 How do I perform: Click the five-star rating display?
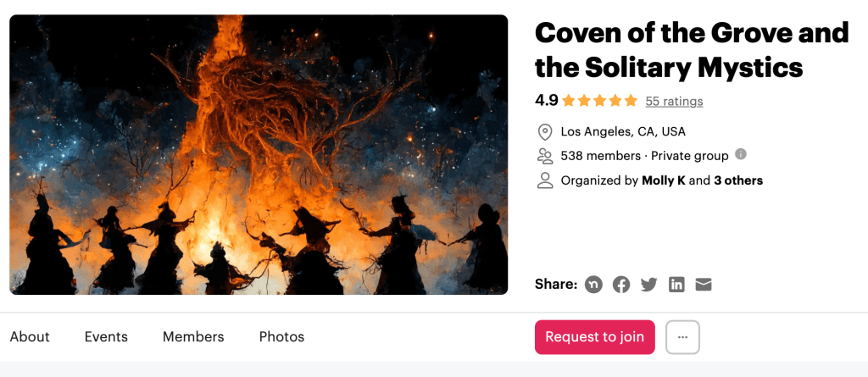[x=599, y=101]
